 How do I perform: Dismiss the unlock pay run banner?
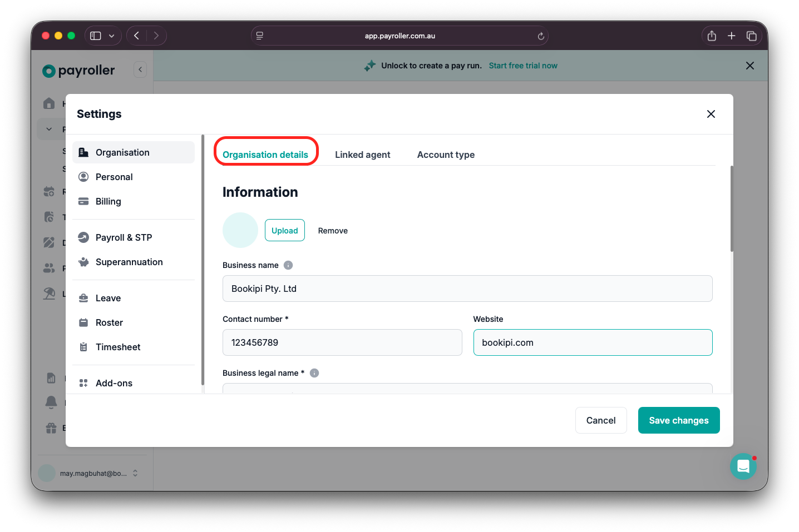click(x=750, y=66)
